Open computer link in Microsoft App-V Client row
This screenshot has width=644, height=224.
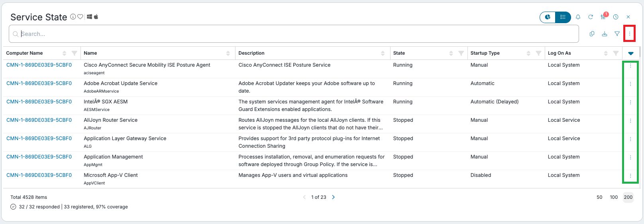[39, 175]
